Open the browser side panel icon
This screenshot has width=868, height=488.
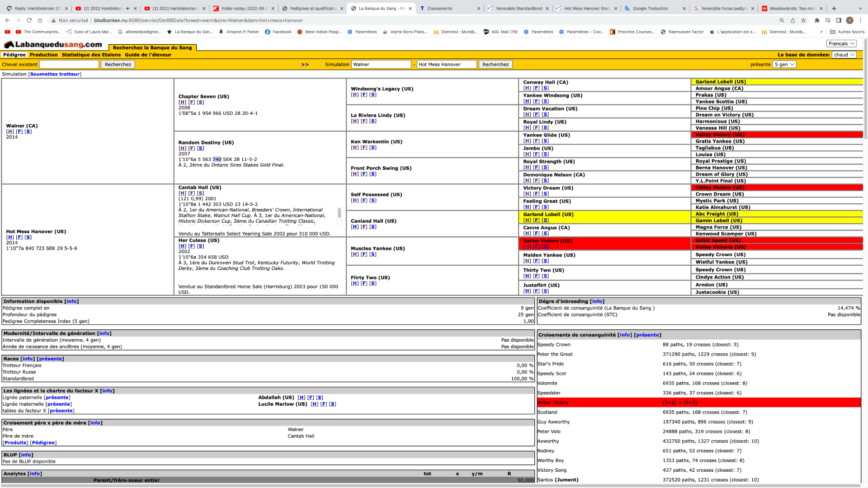[x=839, y=20]
